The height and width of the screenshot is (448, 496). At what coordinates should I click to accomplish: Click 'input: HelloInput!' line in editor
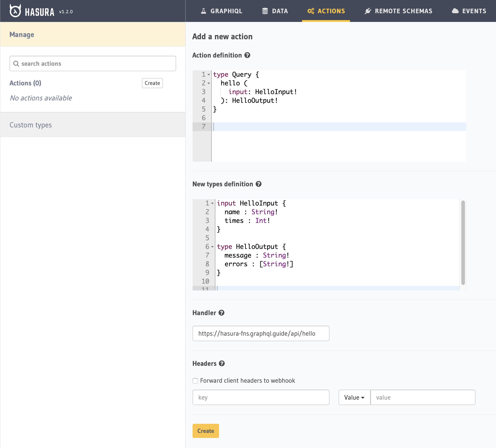click(263, 92)
